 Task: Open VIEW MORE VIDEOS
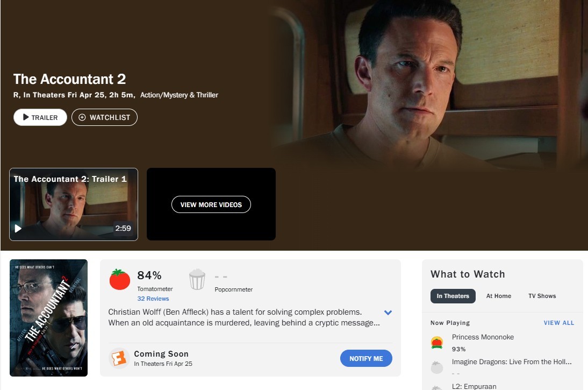pos(211,204)
